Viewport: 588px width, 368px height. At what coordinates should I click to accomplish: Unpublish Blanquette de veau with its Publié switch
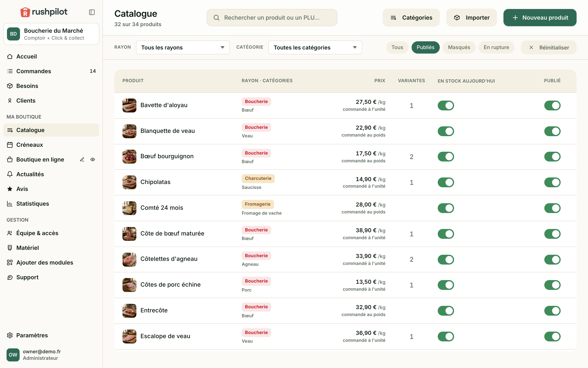tap(552, 131)
